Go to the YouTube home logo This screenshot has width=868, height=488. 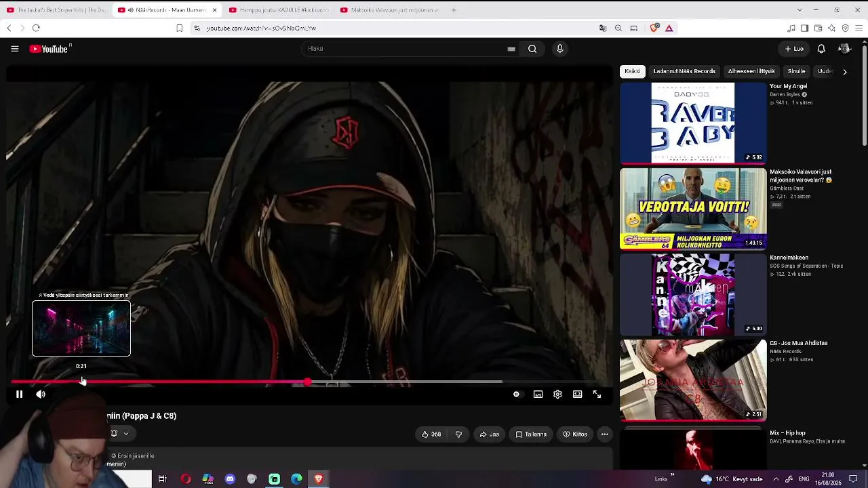click(50, 49)
